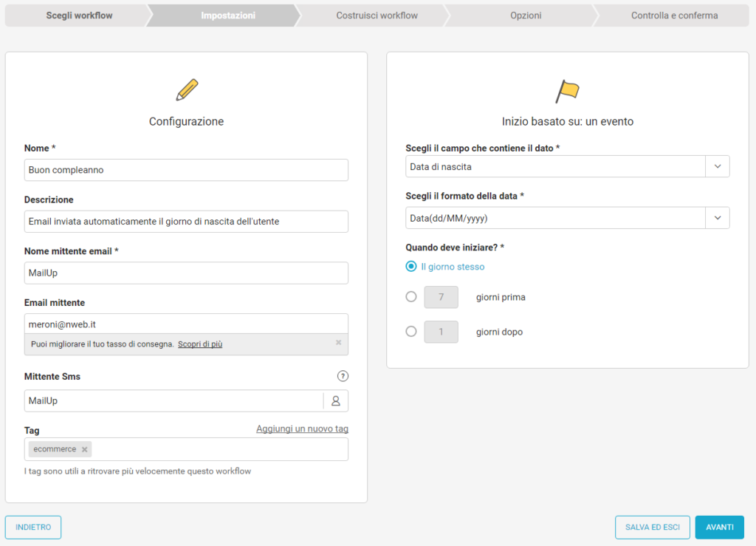Select the 'Il giorno stesso' radio option
Viewport: 756px width, 546px height.
pyautogui.click(x=411, y=267)
